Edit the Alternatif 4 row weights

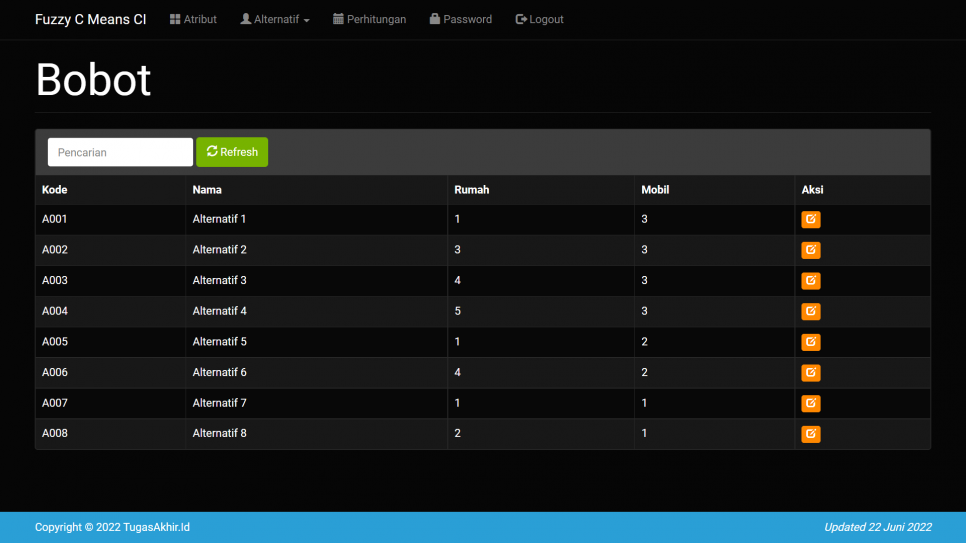click(x=811, y=311)
